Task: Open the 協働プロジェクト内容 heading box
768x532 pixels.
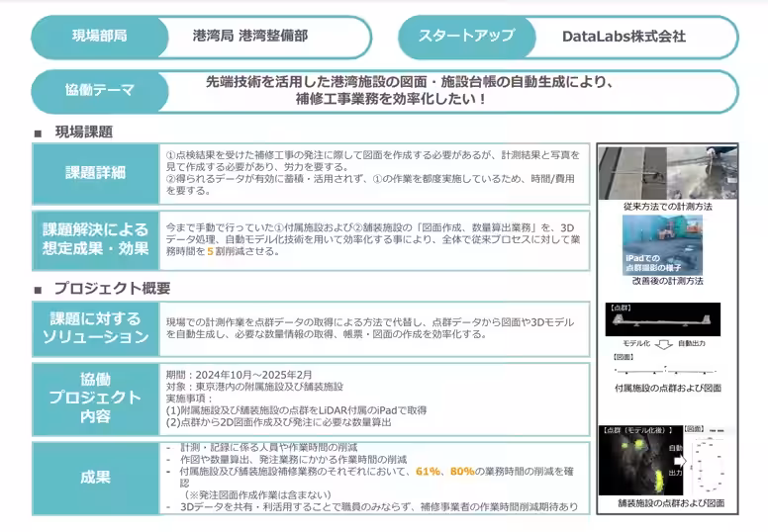Action: (x=96, y=398)
